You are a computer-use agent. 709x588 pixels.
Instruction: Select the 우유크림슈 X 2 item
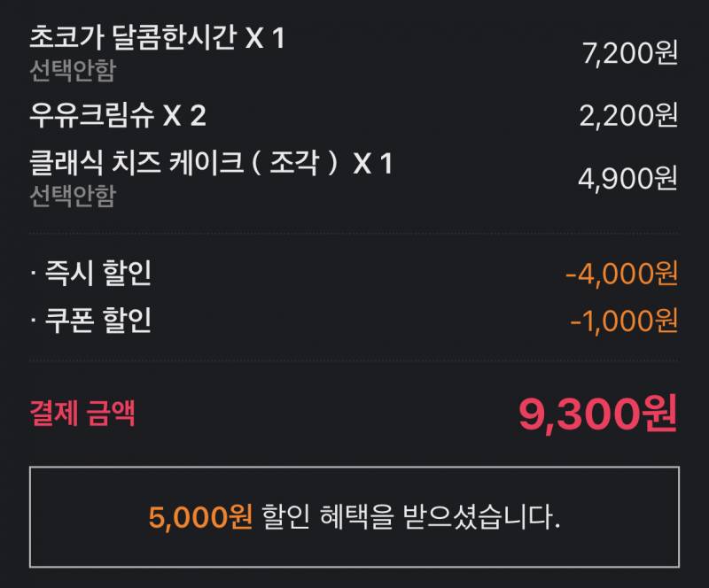pyautogui.click(x=118, y=115)
